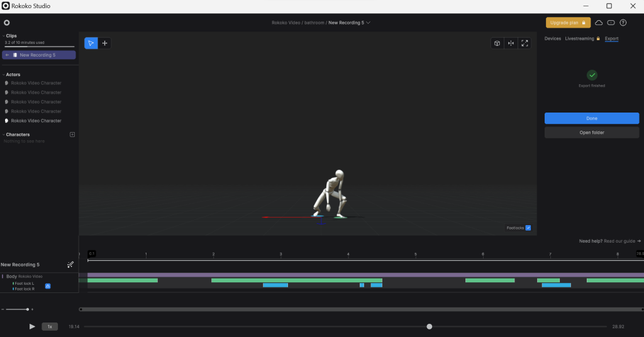The height and width of the screenshot is (337, 644).
Task: Click the horizontal timeline scrollbar
Action: coord(362,309)
